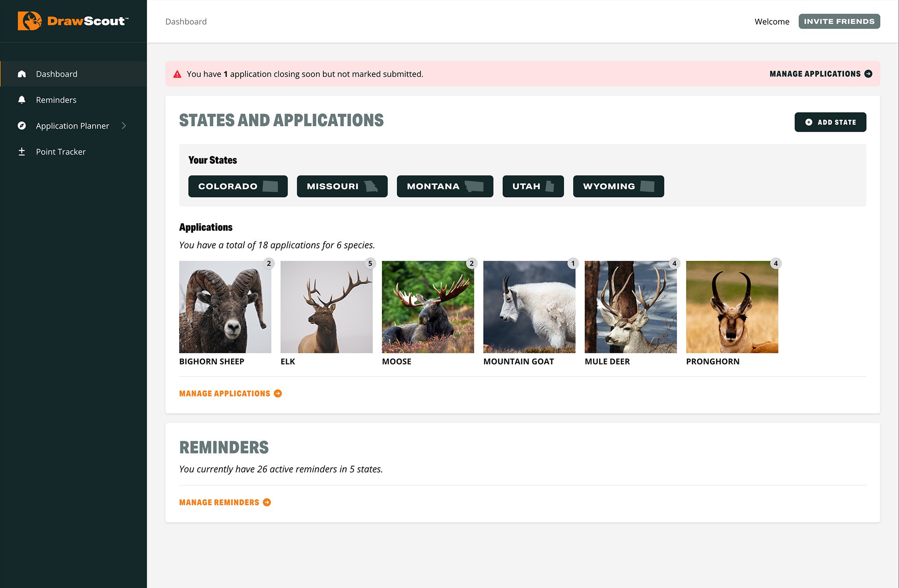Select the Montana state button
This screenshot has width=899, height=588.
point(445,186)
